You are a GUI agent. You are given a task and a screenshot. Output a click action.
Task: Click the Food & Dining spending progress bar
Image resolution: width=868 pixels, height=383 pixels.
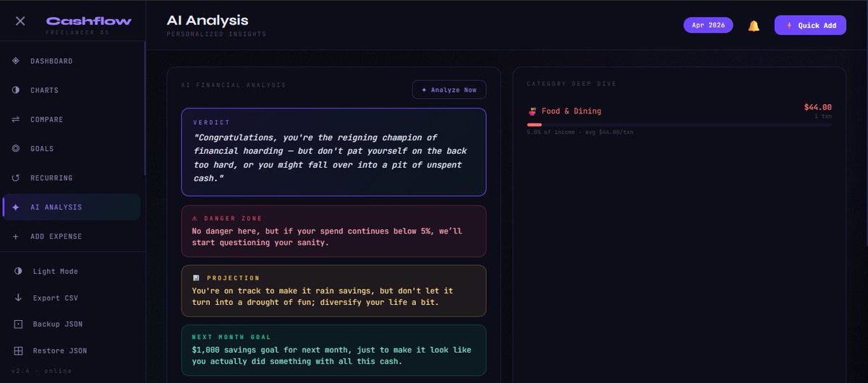point(679,125)
